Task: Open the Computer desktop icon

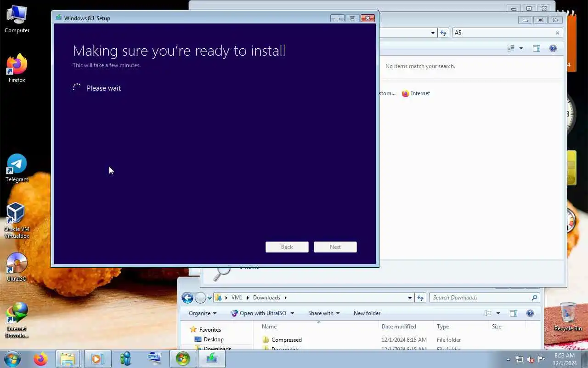Action: (x=17, y=19)
